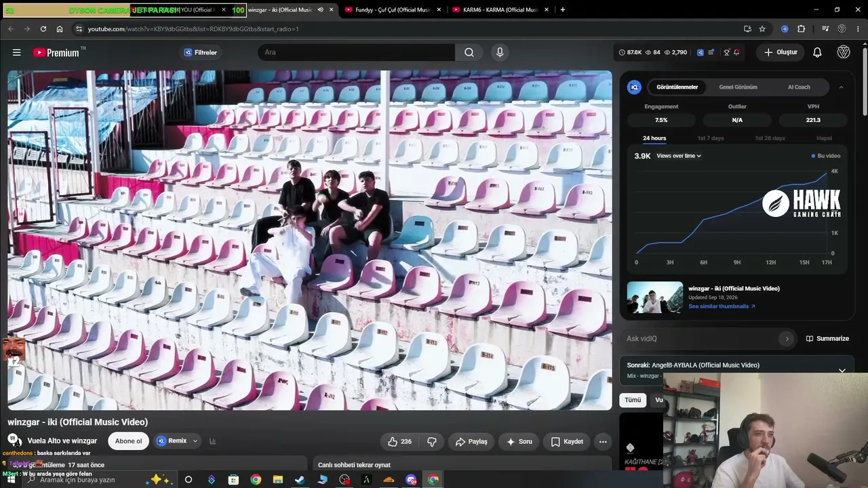Click the search magnifier button

(x=469, y=52)
